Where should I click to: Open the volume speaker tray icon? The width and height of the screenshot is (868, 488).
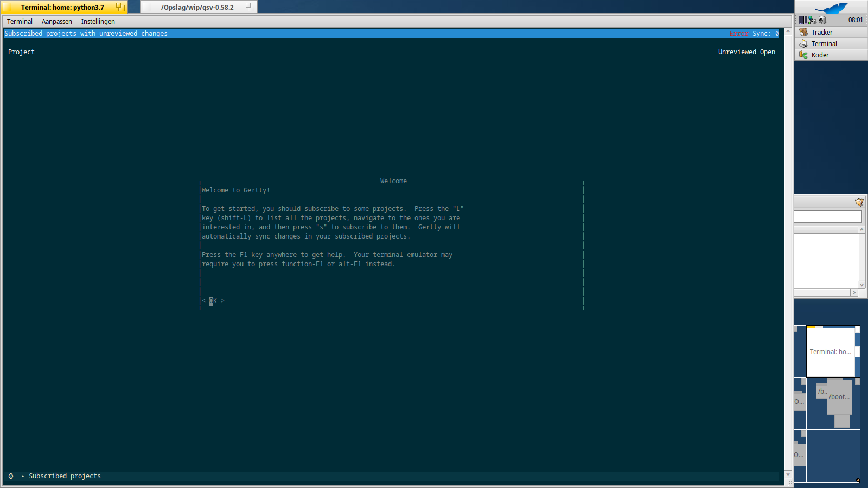tap(822, 20)
